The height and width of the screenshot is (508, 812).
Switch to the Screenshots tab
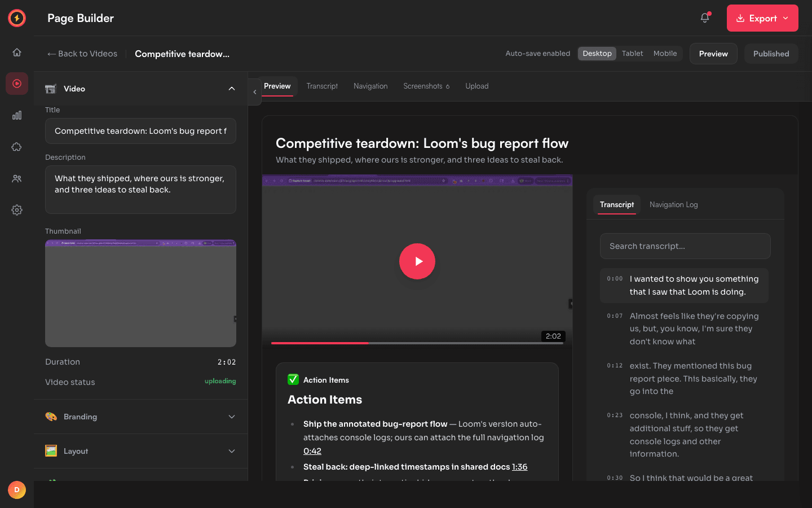point(426,86)
